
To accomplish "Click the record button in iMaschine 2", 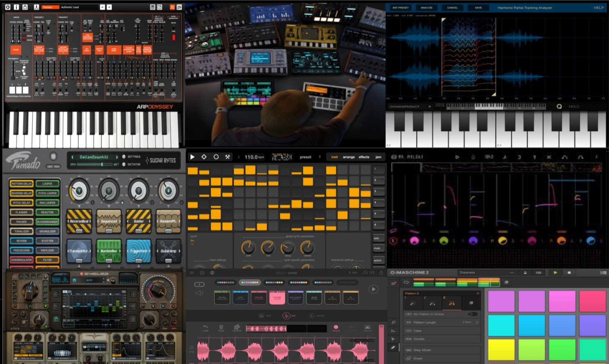I will [x=569, y=272].
